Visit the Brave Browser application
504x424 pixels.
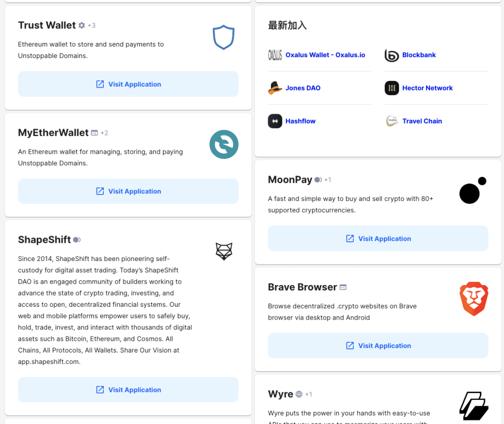(378, 346)
